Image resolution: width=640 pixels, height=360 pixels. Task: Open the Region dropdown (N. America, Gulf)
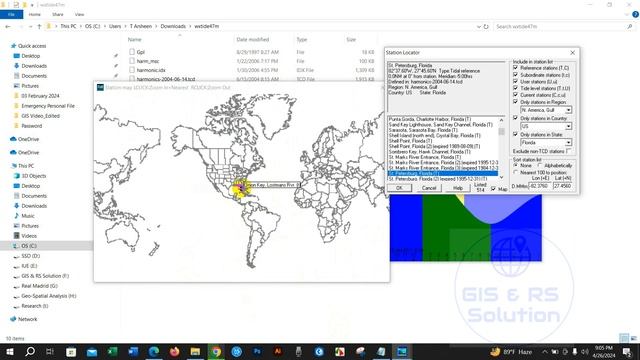coord(568,110)
